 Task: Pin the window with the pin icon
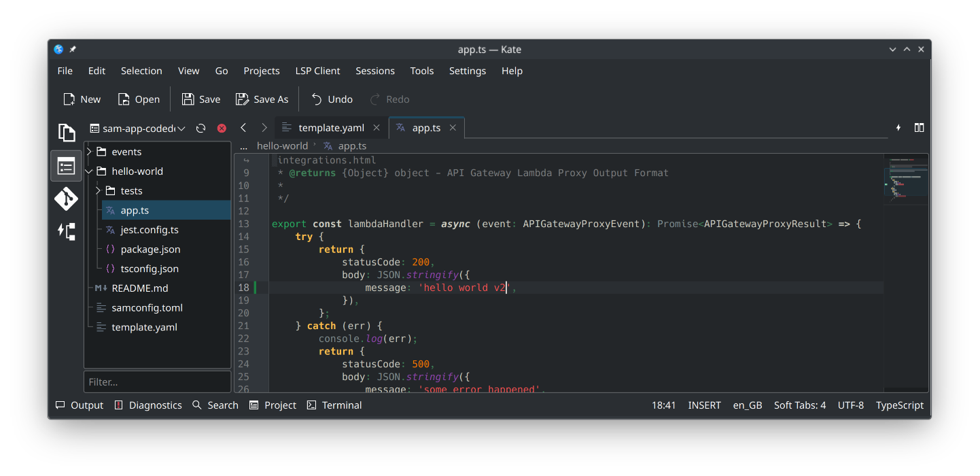point(73,49)
